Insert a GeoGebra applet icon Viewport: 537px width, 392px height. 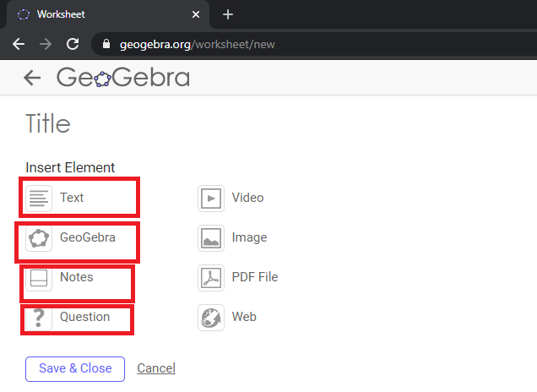point(39,238)
